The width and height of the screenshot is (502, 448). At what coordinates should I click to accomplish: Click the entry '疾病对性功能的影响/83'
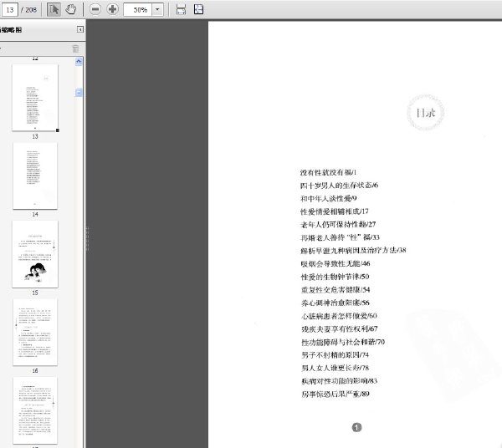pyautogui.click(x=340, y=381)
